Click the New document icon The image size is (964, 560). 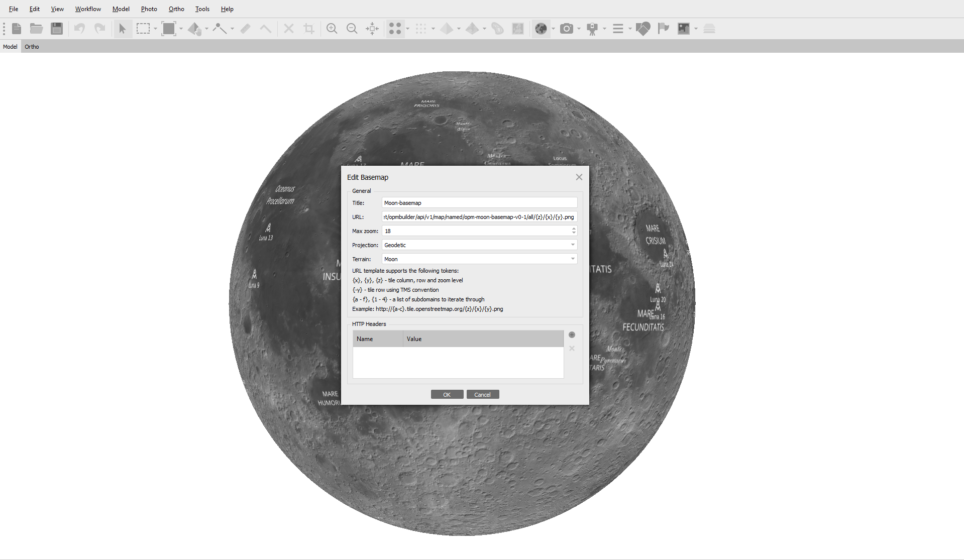coord(17,29)
